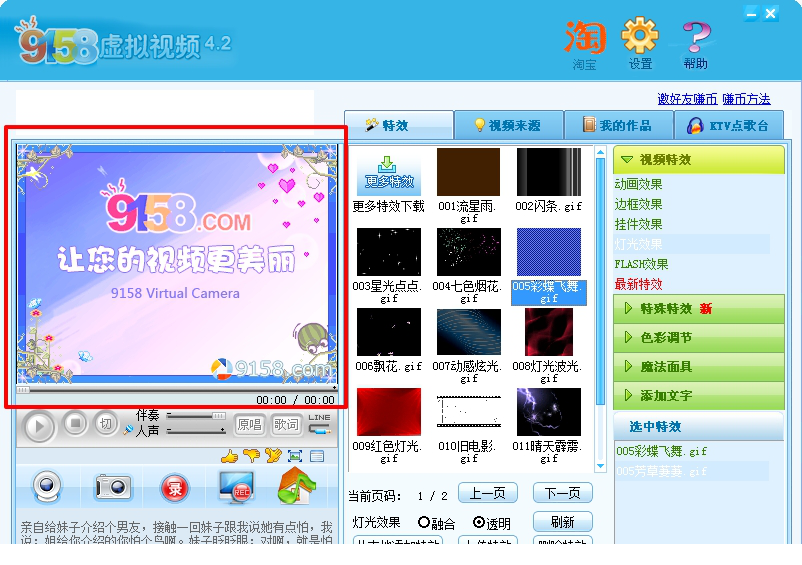
Task: Select 005彩蝶飞舞.gif in 选中特效 list
Action: (661, 451)
